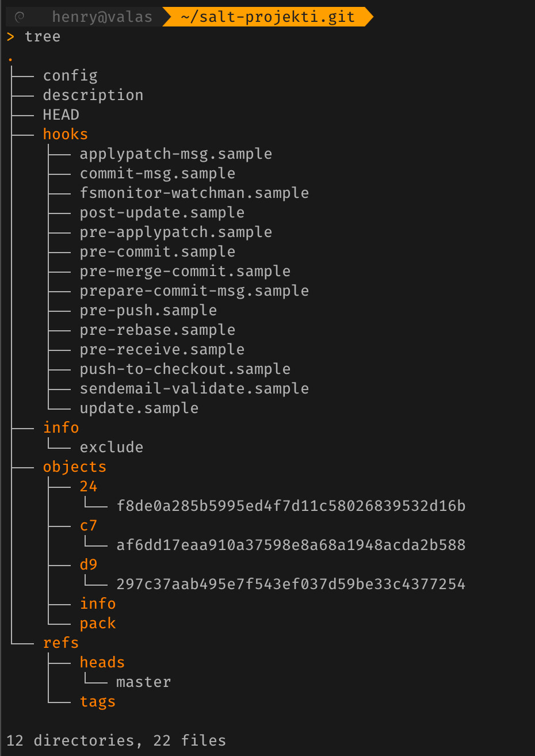Click the heads folder under refs
535x756 pixels.
tap(102, 663)
